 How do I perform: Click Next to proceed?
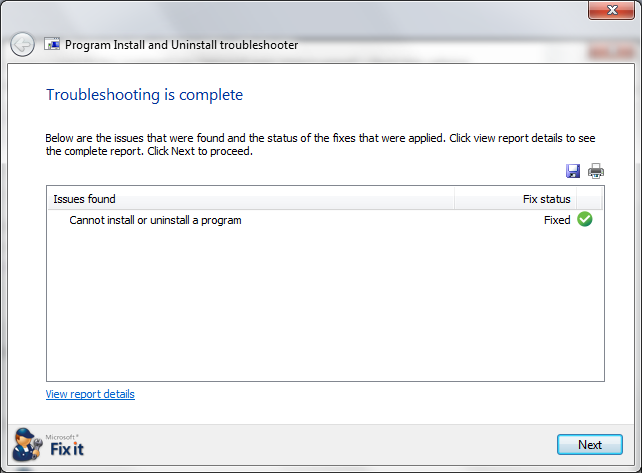590,445
